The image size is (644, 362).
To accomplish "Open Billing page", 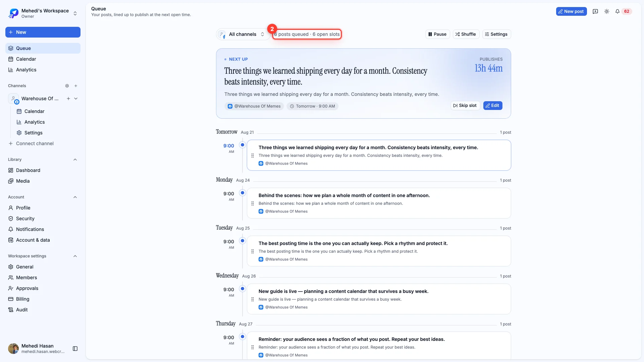I will click(x=43, y=299).
